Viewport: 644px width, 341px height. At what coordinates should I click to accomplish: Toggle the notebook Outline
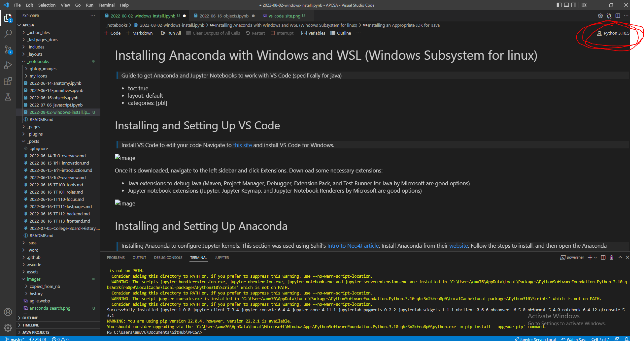pyautogui.click(x=341, y=33)
